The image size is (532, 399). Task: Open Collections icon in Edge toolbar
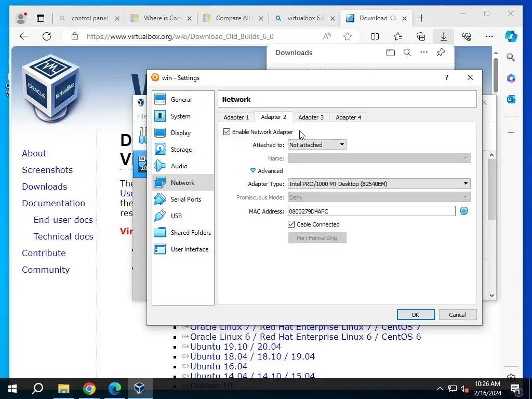421,36
